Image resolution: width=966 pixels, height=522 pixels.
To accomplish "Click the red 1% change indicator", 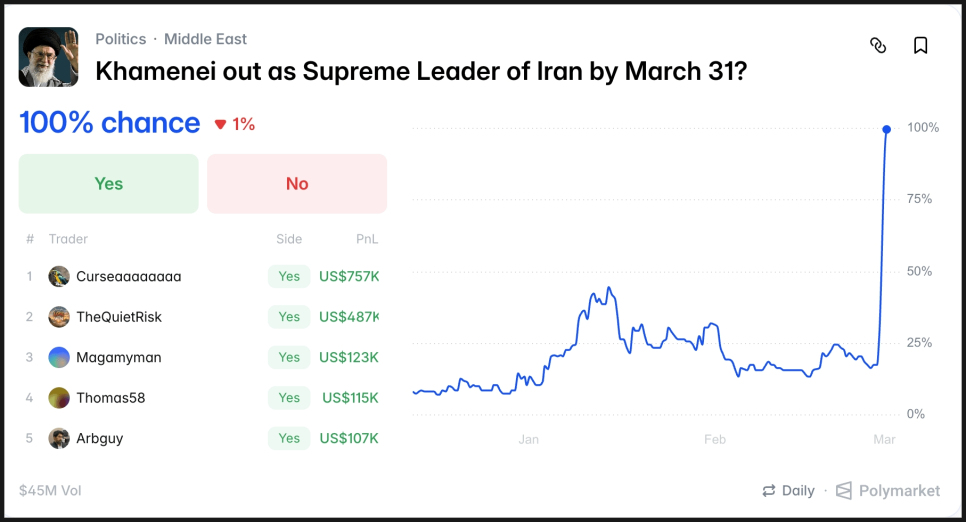I will click(x=235, y=124).
